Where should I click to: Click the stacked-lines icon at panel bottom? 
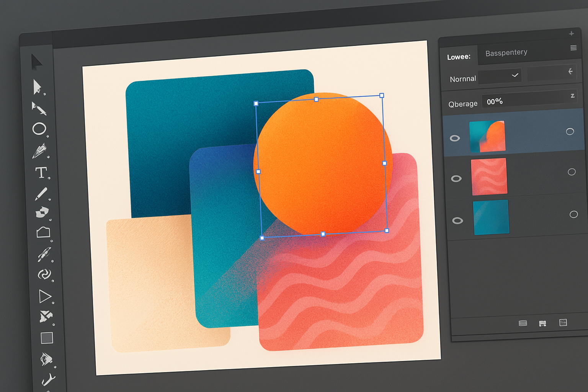pyautogui.click(x=523, y=323)
